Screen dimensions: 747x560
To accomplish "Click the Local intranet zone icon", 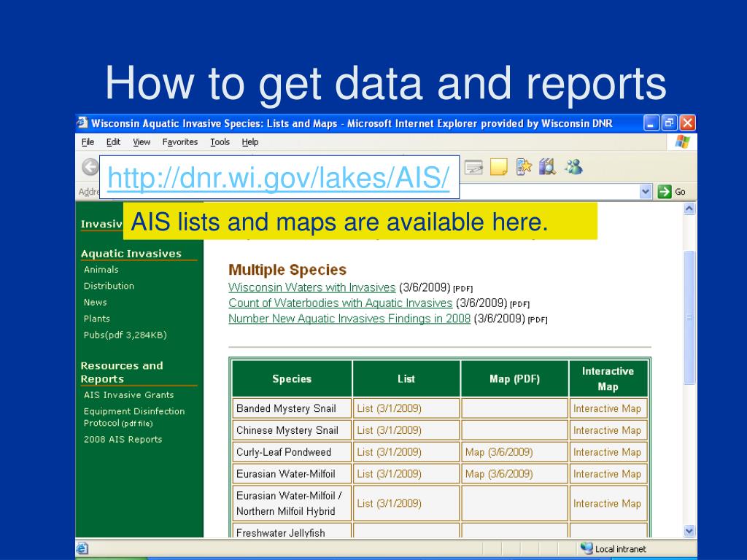I will [587, 548].
